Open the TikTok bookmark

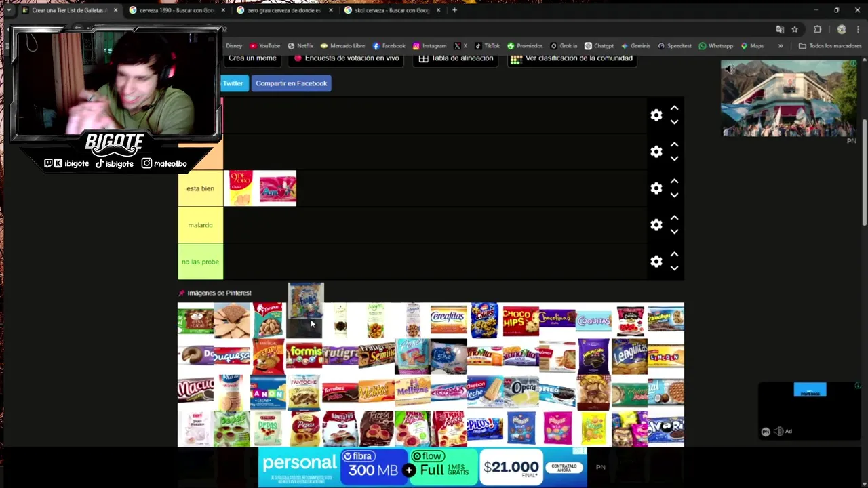[487, 46]
